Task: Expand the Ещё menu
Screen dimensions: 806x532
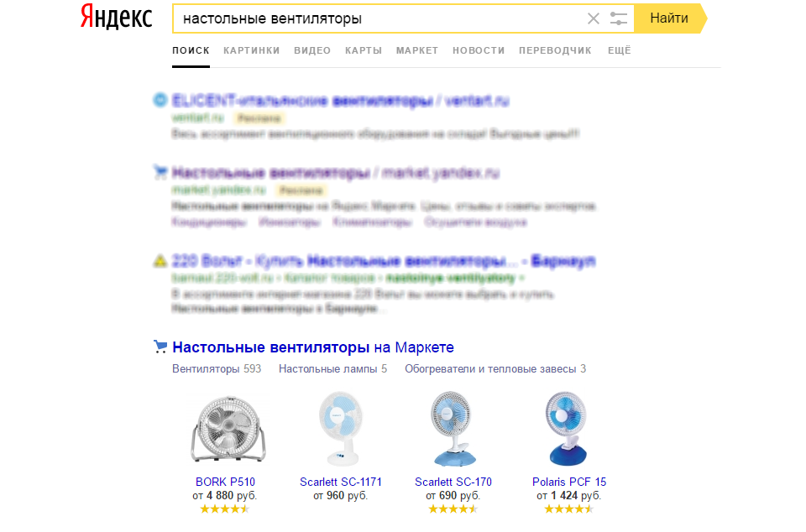Action: [x=619, y=50]
